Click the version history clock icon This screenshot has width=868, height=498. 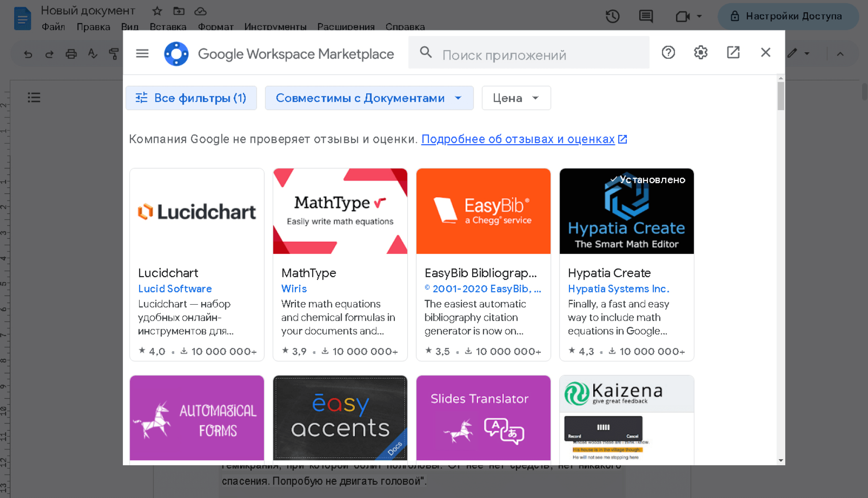[612, 16]
